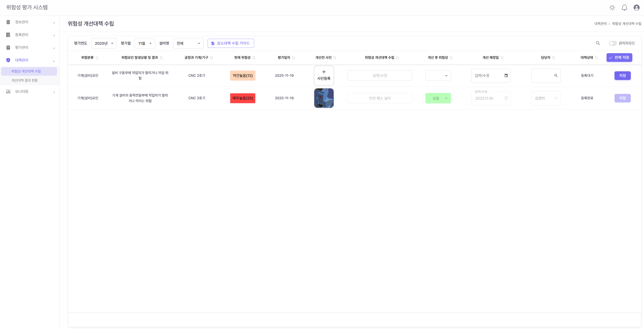This screenshot has width=644, height=329.
Task: Open the notifications bell
Action: tap(624, 7)
